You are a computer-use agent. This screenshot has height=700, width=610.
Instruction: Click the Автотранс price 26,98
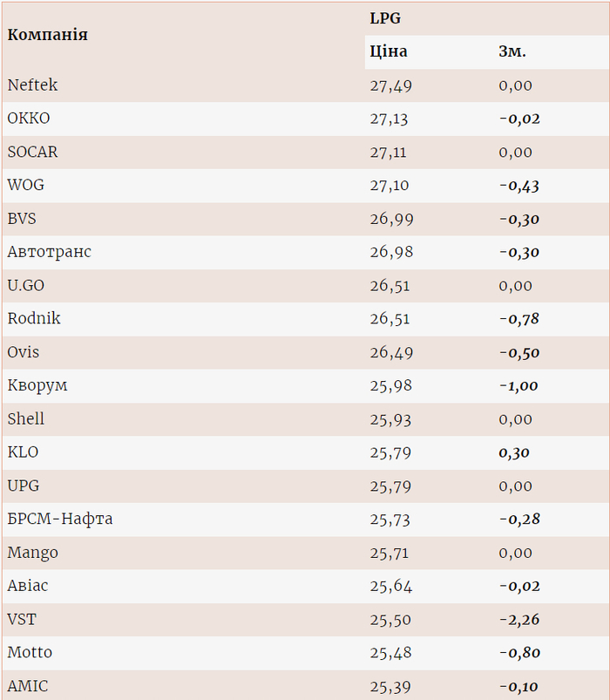pos(391,252)
